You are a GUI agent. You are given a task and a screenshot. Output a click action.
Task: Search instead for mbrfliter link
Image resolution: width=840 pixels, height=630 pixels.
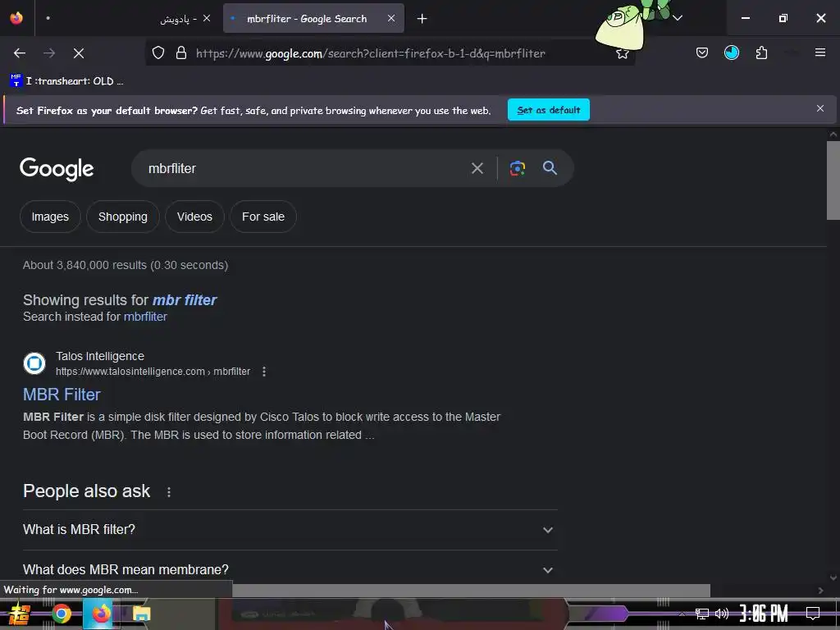[x=145, y=317]
